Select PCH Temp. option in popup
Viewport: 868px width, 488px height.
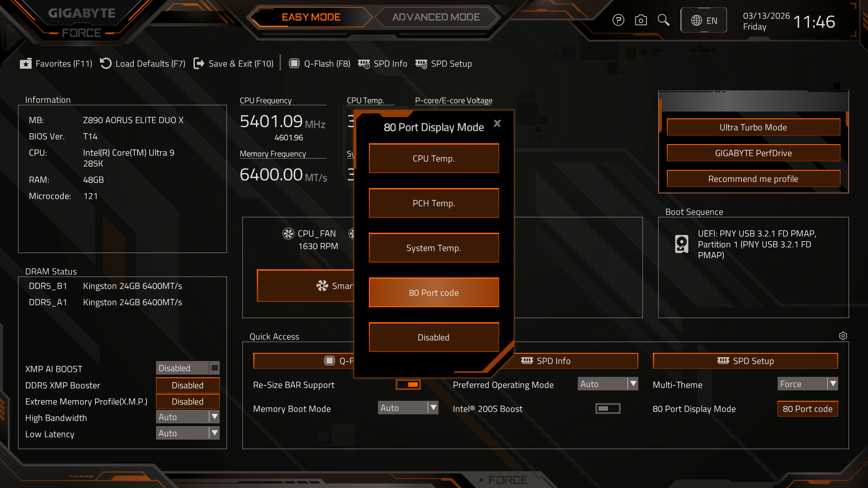tap(434, 203)
